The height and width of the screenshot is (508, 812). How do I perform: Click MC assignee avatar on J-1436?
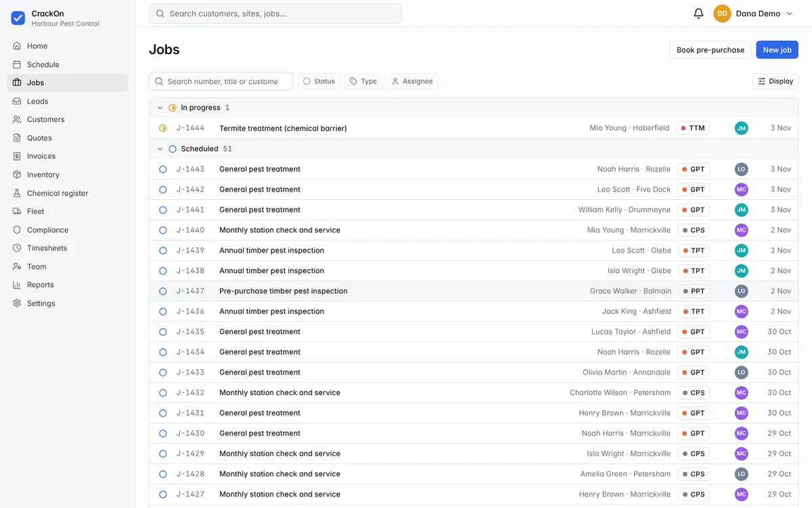[742, 312]
